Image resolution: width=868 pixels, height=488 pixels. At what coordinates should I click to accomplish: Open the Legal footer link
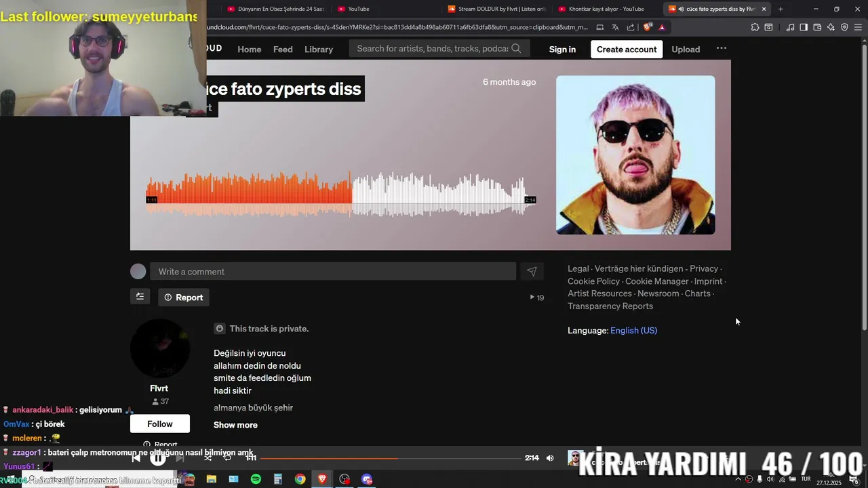point(578,268)
